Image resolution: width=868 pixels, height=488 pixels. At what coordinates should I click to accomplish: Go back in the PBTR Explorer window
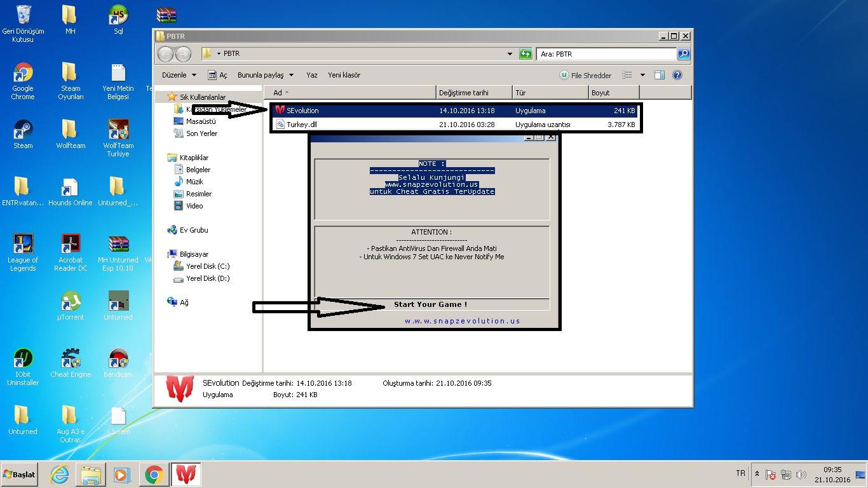point(165,54)
